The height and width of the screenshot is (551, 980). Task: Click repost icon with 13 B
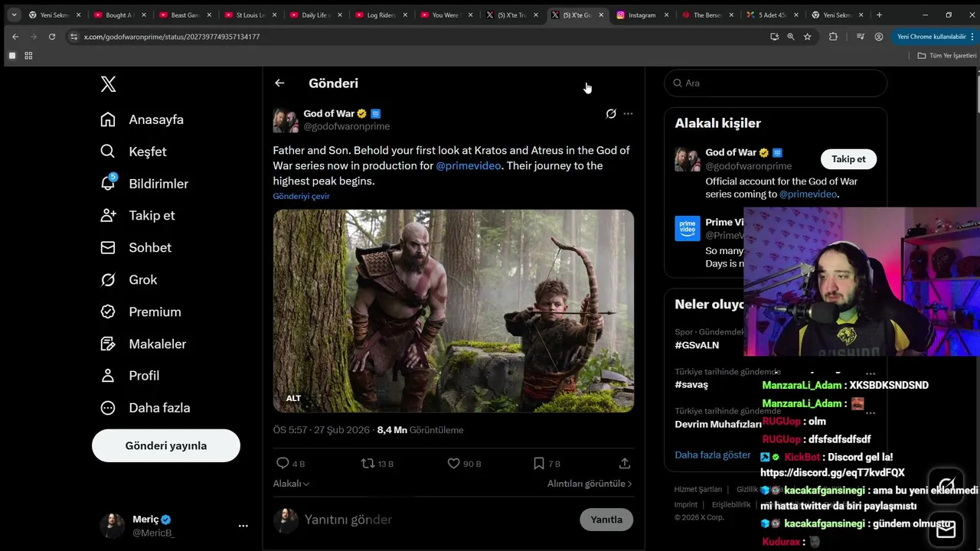pyautogui.click(x=367, y=463)
